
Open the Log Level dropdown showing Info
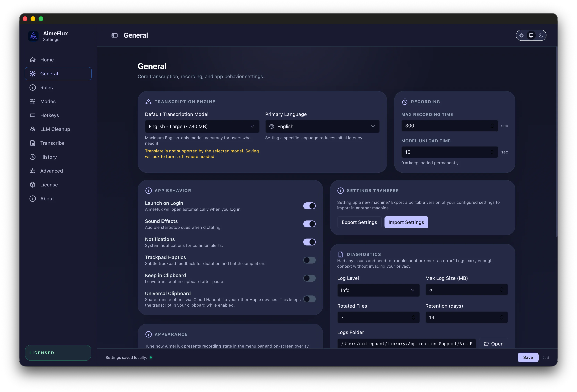click(x=378, y=290)
